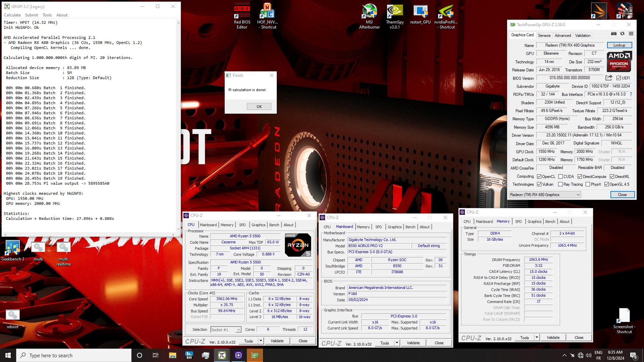Click the Lookup button in GPU-Z
Image resolution: width=644 pixels, height=362 pixels.
tap(619, 45)
